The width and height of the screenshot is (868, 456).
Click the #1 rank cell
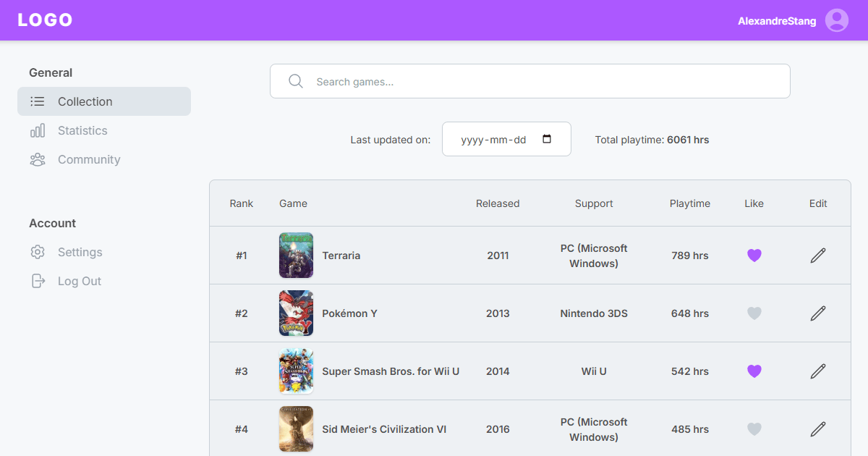tap(242, 256)
